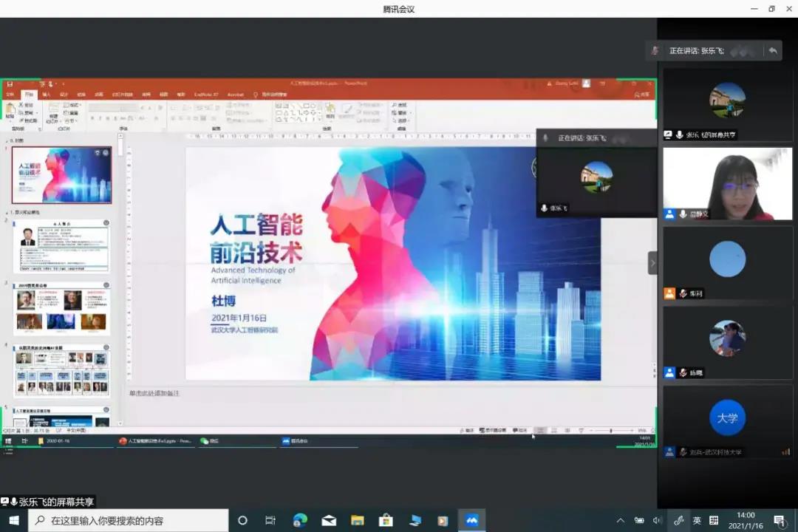Click the 大学 avatar participant tile
This screenshot has width=798, height=532.
[x=727, y=418]
